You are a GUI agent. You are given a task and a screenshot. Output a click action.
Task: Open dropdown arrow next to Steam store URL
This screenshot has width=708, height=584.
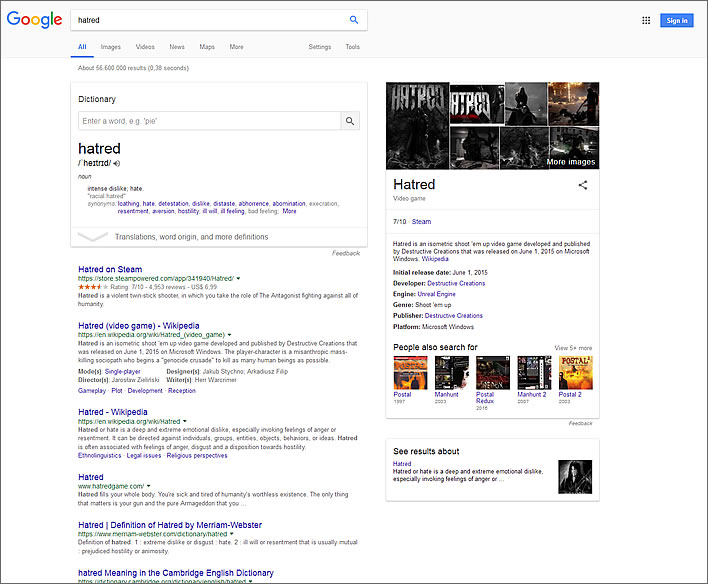(x=238, y=279)
